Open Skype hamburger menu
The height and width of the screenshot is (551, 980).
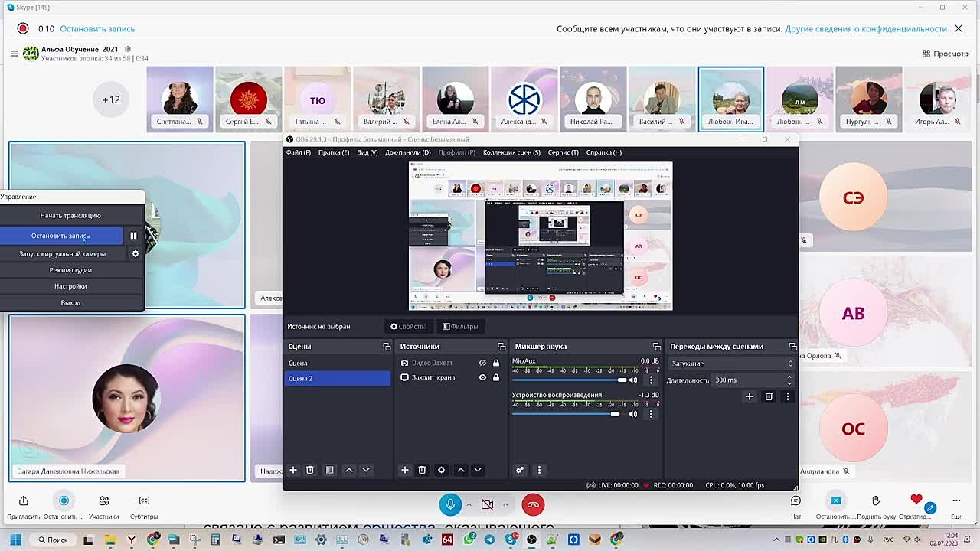[x=14, y=54]
